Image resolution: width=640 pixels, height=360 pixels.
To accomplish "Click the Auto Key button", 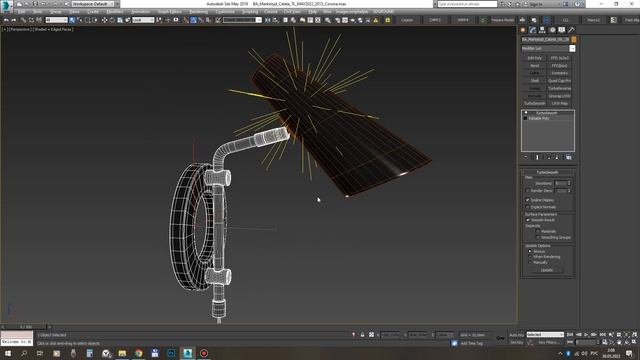I will pyautogui.click(x=516, y=335).
